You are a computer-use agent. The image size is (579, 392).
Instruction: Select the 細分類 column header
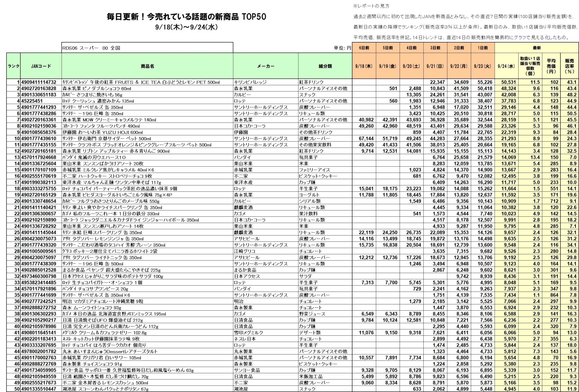click(325, 66)
